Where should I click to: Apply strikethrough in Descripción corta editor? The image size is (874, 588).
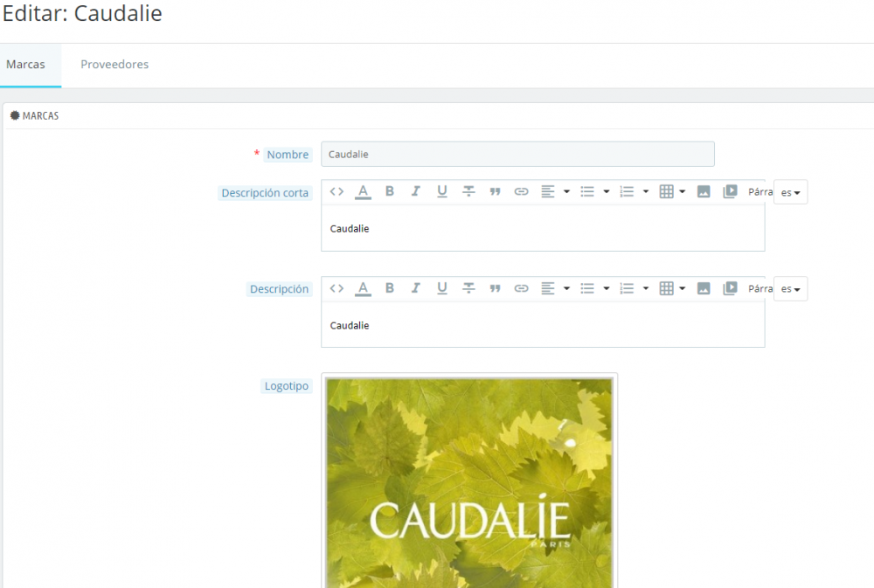click(x=468, y=191)
